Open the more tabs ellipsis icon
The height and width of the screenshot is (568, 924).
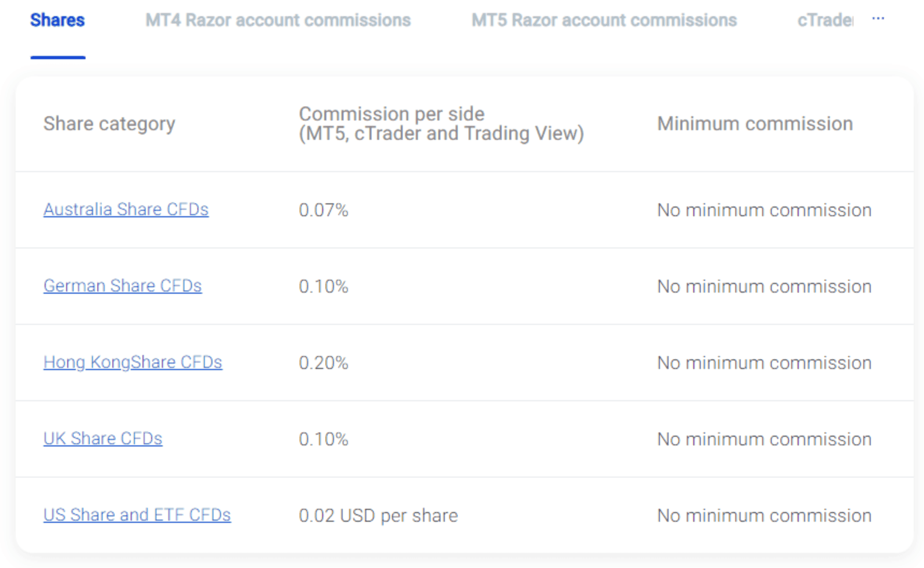[x=878, y=19]
